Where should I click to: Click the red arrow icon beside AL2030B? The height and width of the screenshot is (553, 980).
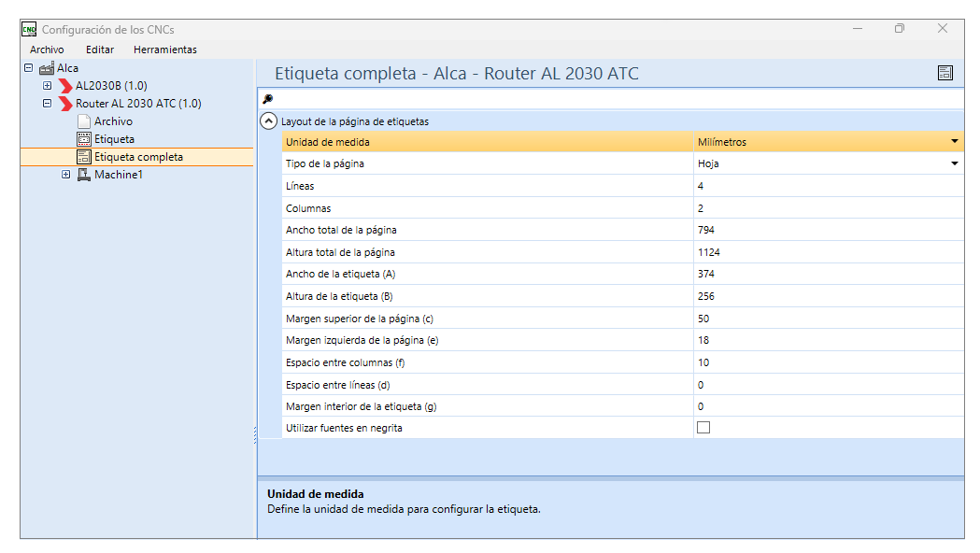[65, 86]
